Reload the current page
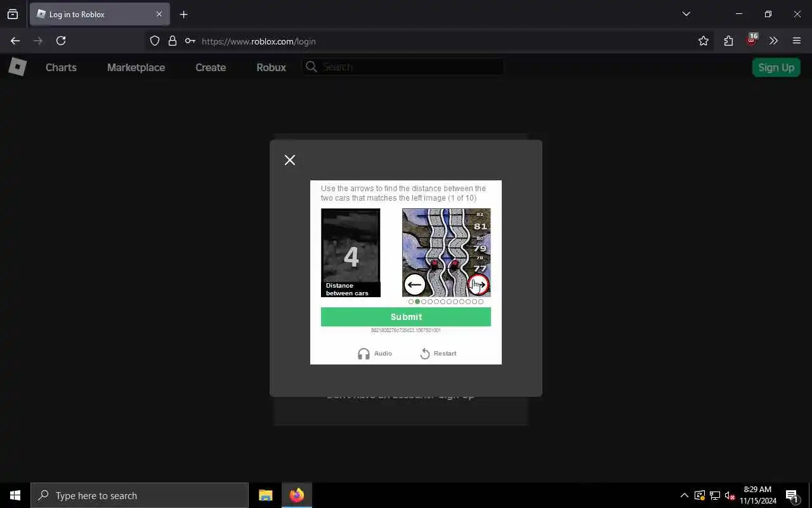The height and width of the screenshot is (508, 812). 61,41
